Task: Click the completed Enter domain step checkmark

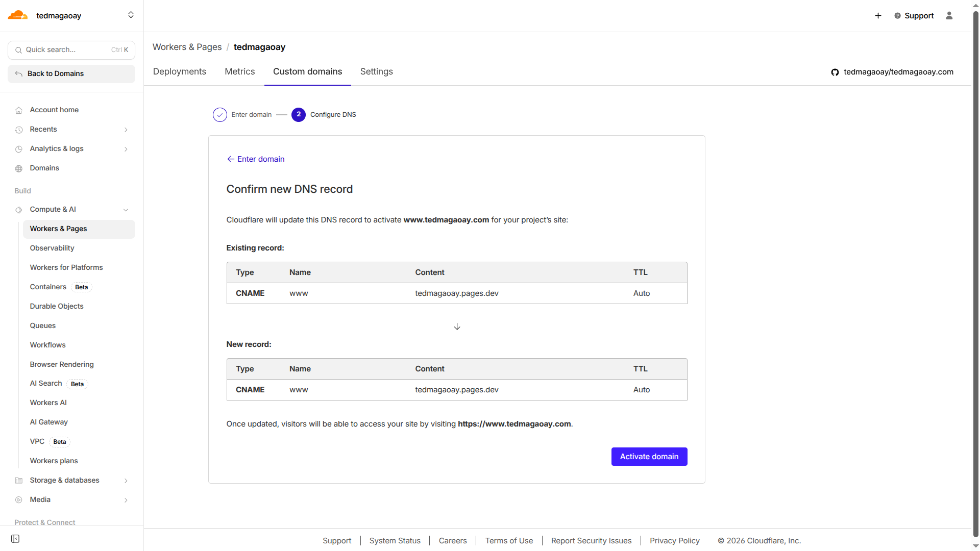Action: [x=220, y=115]
